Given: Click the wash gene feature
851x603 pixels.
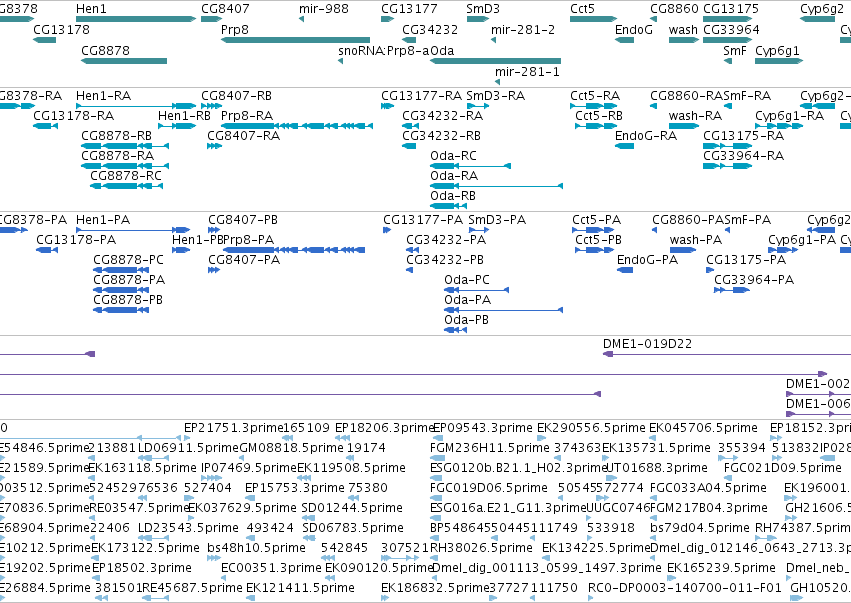Looking at the screenshot, I should coord(684,40).
